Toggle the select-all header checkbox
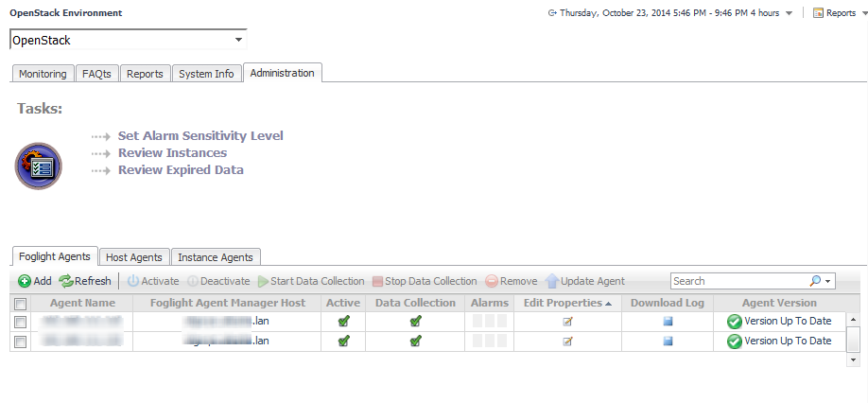This screenshot has height=403, width=868. tap(20, 304)
